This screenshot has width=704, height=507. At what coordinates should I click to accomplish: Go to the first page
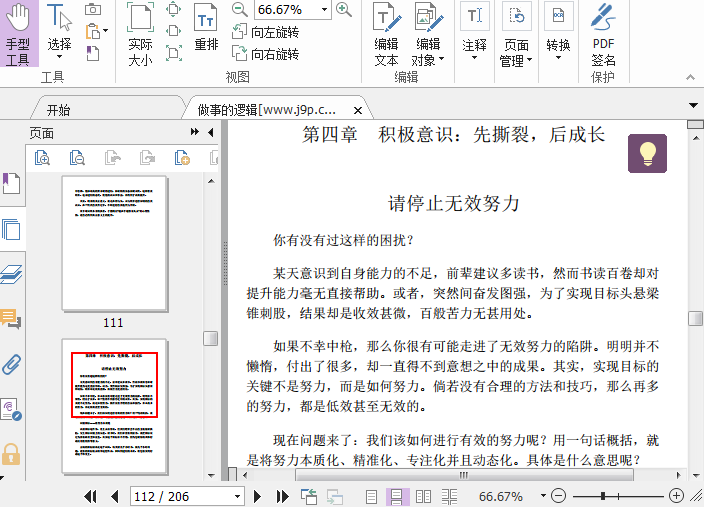click(90, 496)
